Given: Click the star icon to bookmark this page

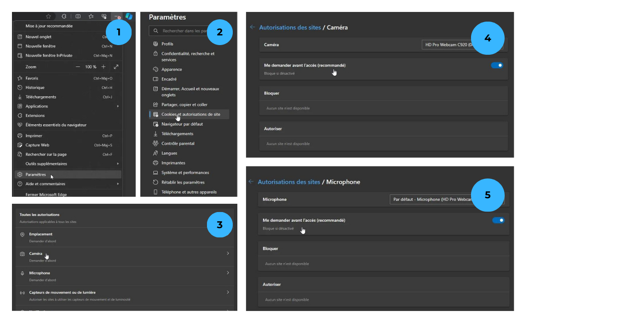Looking at the screenshot, I should (48, 16).
